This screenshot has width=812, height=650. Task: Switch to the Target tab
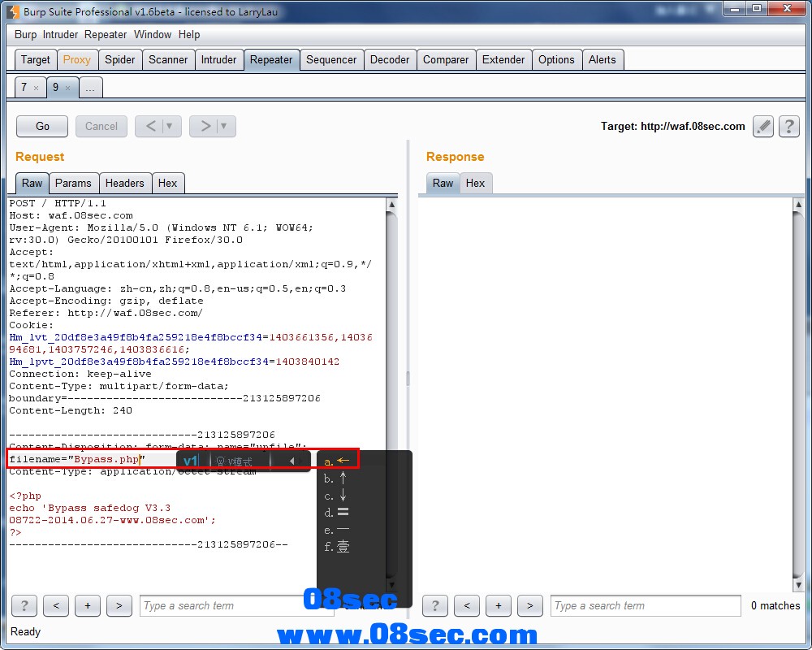click(x=35, y=59)
